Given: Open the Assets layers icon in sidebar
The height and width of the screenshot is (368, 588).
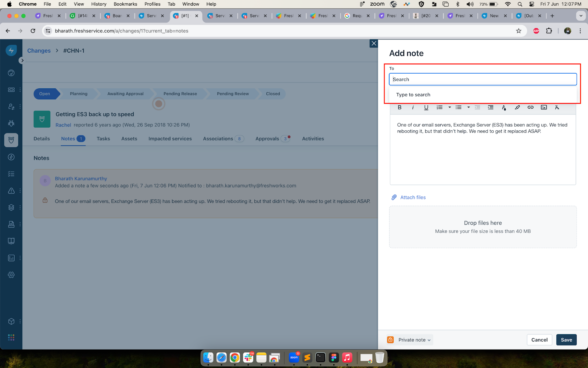Looking at the screenshot, I should (11, 208).
